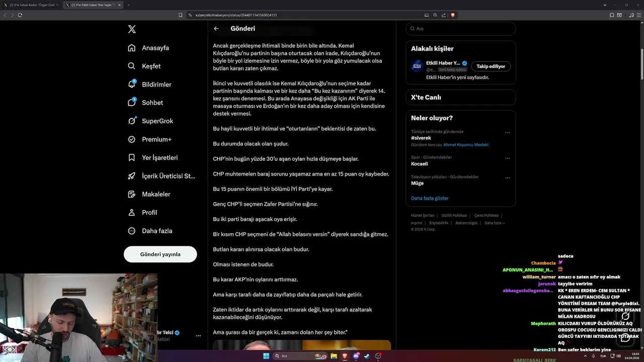Viewport: 644px width, 362px height.
Task: Open media control music note icon
Action: click(631, 15)
